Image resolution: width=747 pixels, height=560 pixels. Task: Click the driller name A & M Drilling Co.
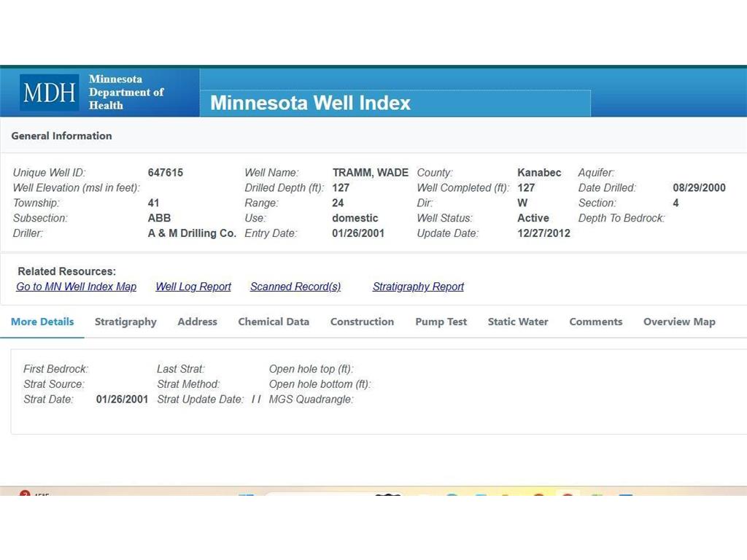click(192, 233)
